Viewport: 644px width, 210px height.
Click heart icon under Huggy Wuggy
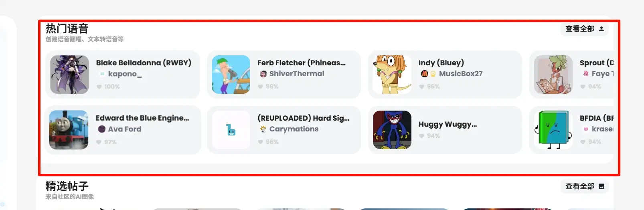[x=421, y=136]
